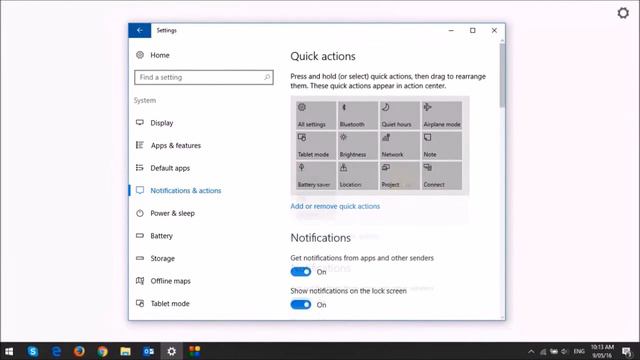Image resolution: width=640 pixels, height=360 pixels.
Task: Click the battery icon in system tray
Action: (x=554, y=351)
